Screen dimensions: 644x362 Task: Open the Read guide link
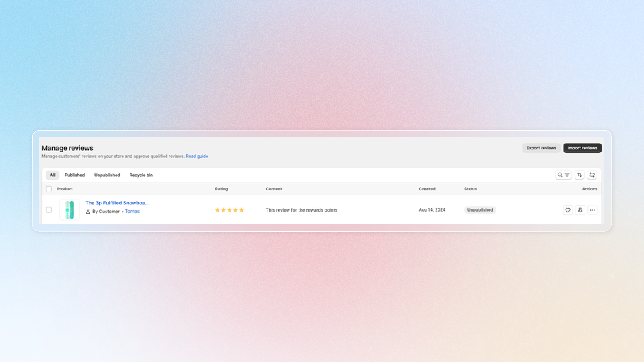197,156
